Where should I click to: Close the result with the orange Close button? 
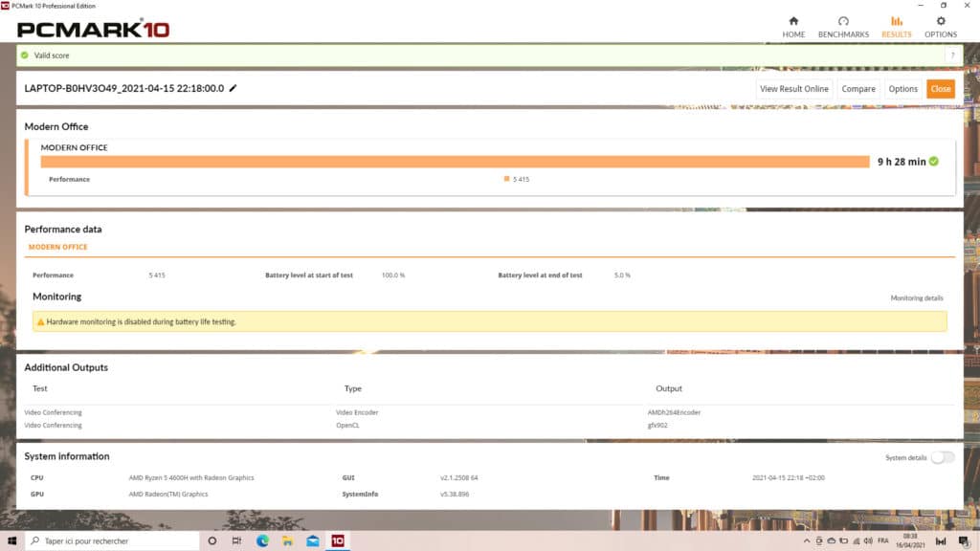(941, 89)
